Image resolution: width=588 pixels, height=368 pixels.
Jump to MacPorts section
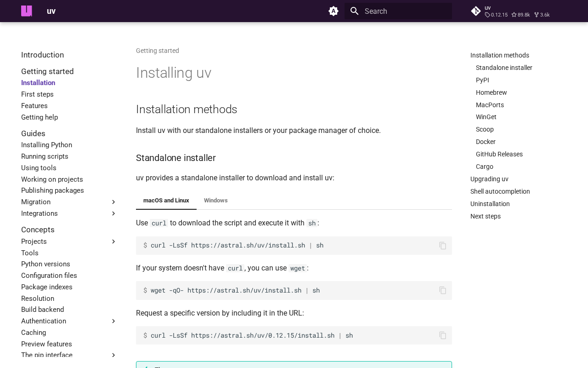(x=490, y=105)
